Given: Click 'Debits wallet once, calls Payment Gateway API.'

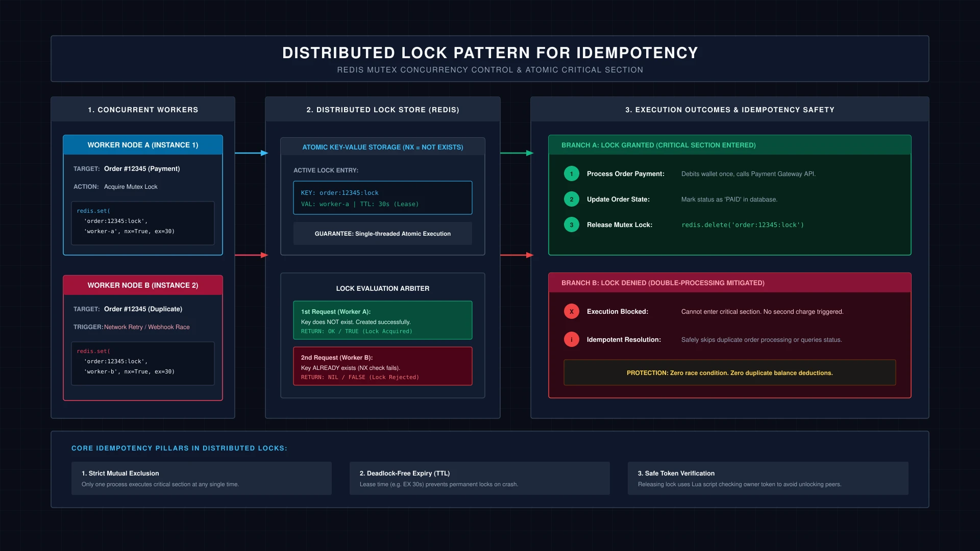Looking at the screenshot, I should [748, 174].
